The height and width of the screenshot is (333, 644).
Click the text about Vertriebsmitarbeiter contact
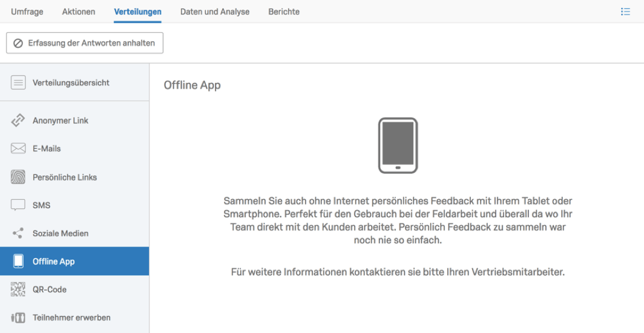click(398, 272)
